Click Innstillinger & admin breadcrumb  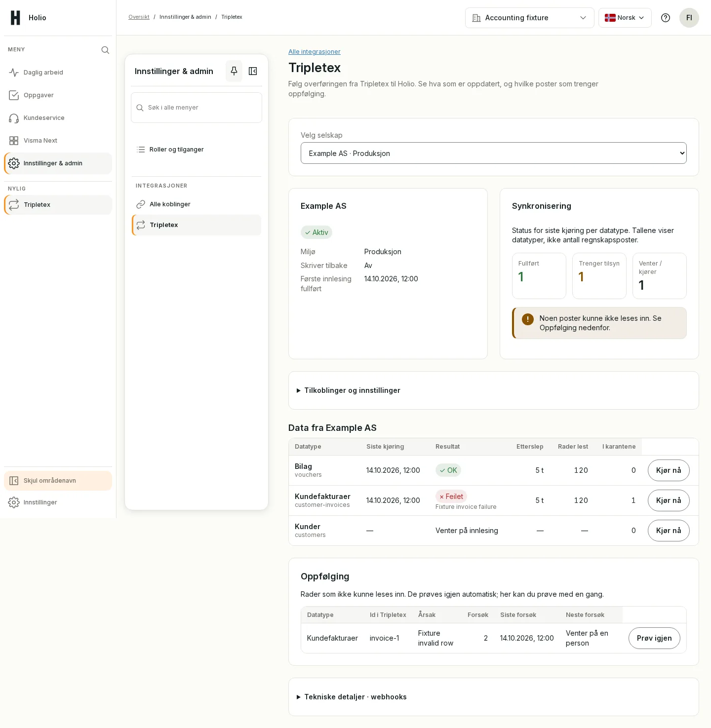pyautogui.click(x=185, y=17)
